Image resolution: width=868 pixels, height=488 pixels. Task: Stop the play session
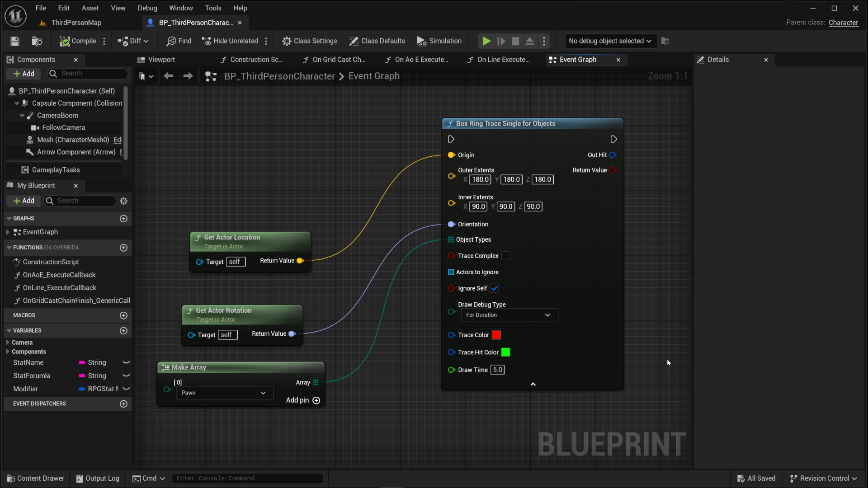[x=515, y=41]
